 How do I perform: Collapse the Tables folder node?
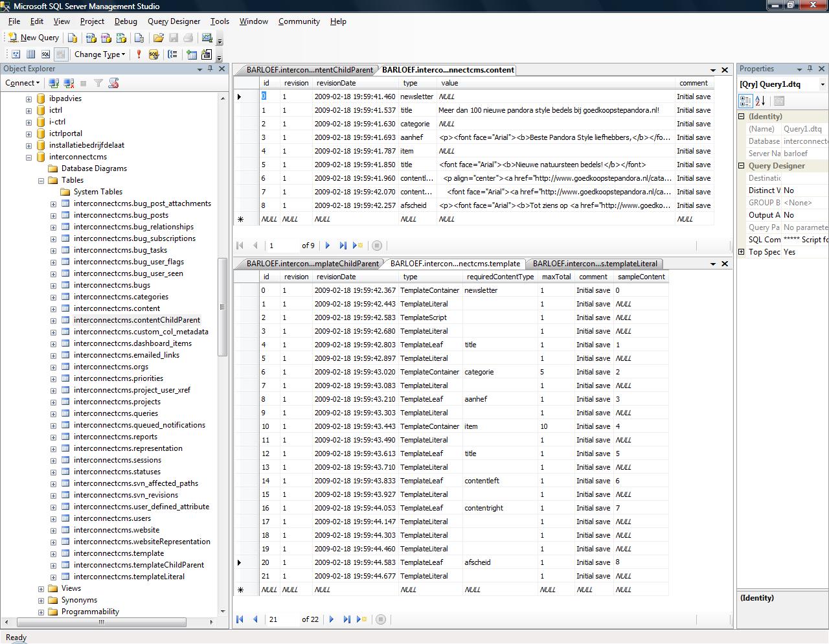click(x=41, y=181)
